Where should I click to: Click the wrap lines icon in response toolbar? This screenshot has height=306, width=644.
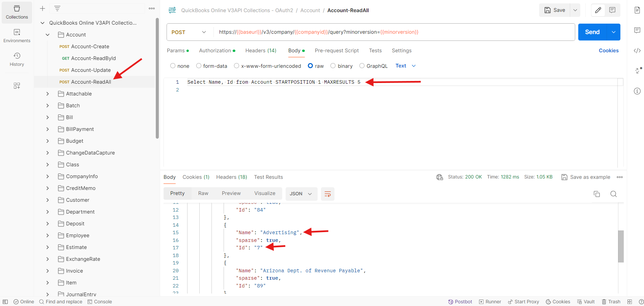[x=328, y=194]
